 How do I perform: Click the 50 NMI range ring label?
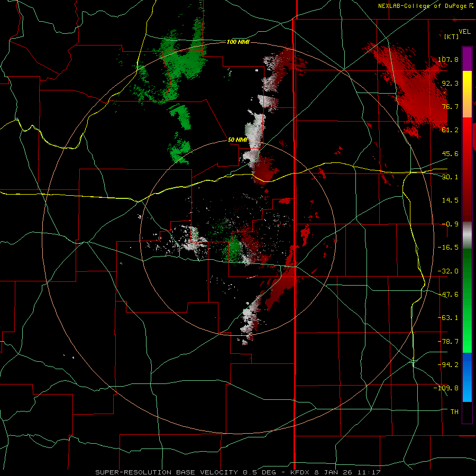coord(237,140)
